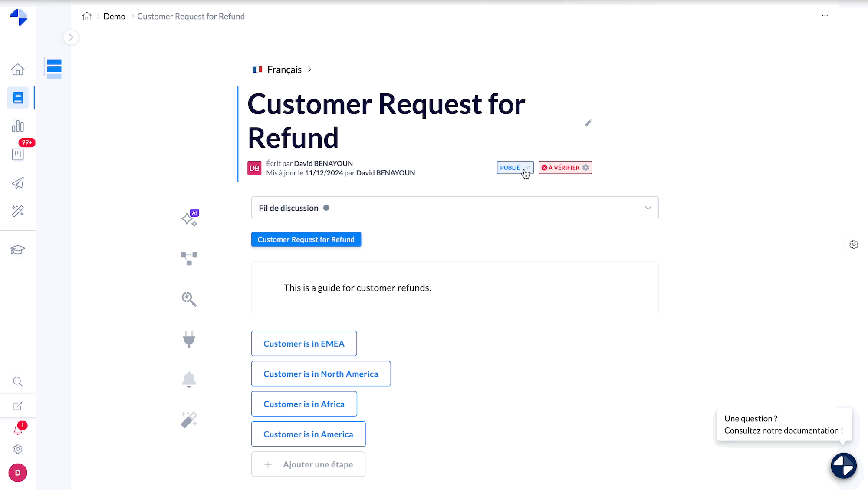Open the graduation cap academy icon
868x490 pixels.
coord(18,250)
